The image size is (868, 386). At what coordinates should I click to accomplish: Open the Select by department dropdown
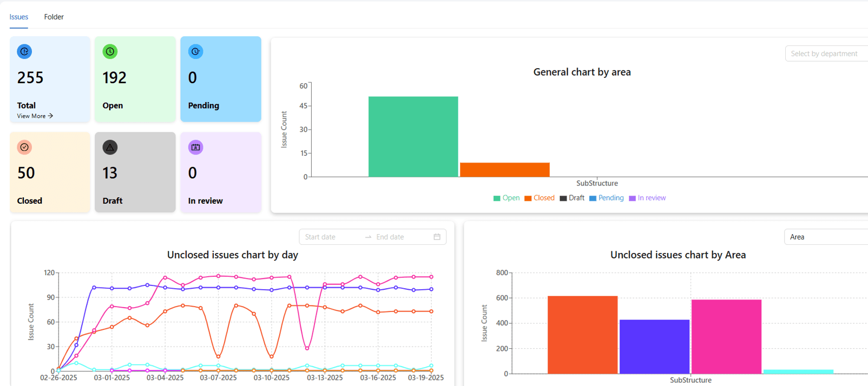pyautogui.click(x=826, y=54)
